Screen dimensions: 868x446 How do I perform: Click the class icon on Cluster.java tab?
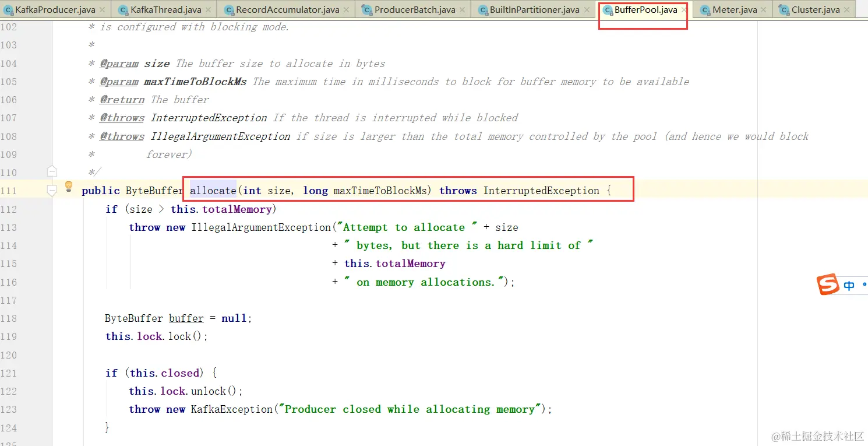pyautogui.click(x=785, y=10)
